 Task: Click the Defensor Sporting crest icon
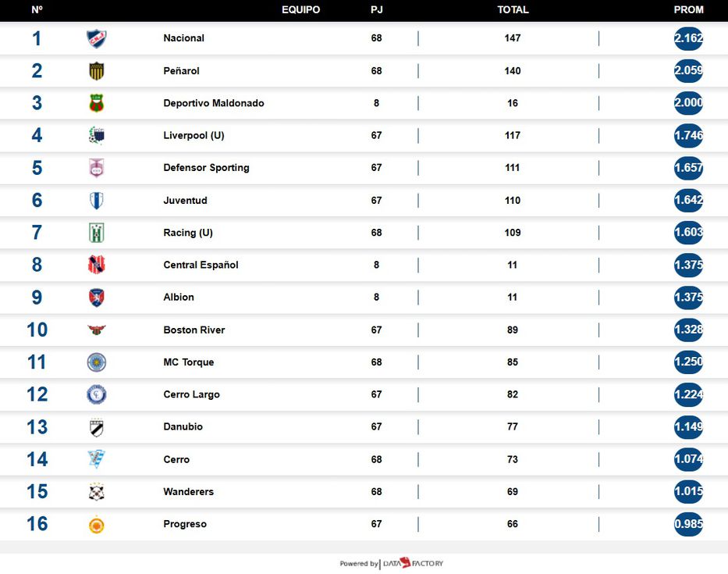coord(96,168)
